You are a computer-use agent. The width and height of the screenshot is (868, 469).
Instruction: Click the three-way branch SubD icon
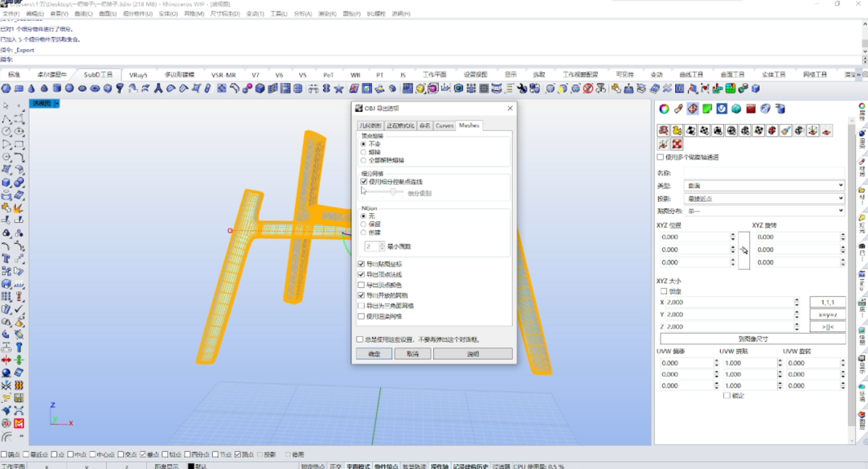[158, 88]
